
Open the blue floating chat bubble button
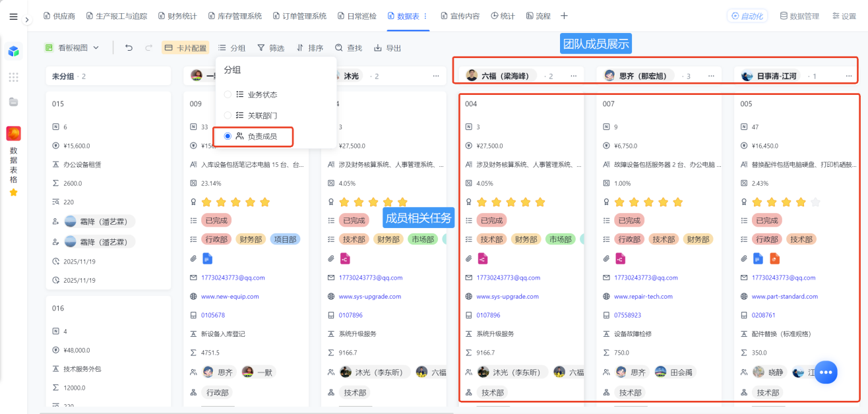point(826,372)
